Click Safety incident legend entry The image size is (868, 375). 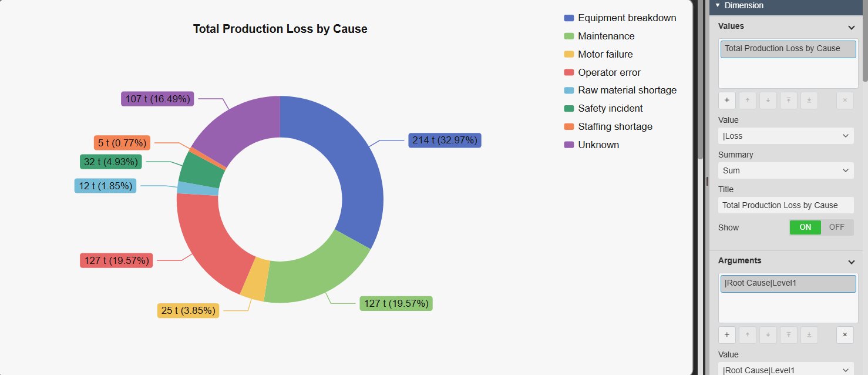coord(603,109)
